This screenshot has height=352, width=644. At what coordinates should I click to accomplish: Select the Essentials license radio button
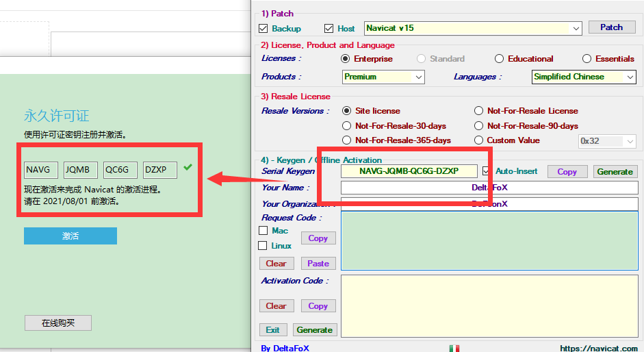click(587, 59)
